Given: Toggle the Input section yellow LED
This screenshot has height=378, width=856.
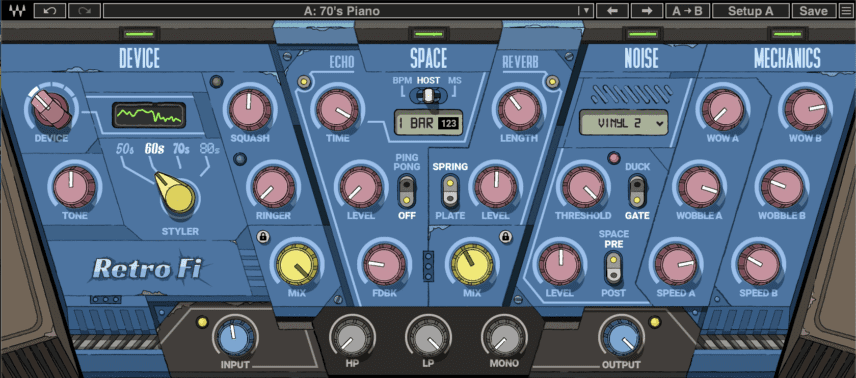Looking at the screenshot, I should click(x=202, y=321).
